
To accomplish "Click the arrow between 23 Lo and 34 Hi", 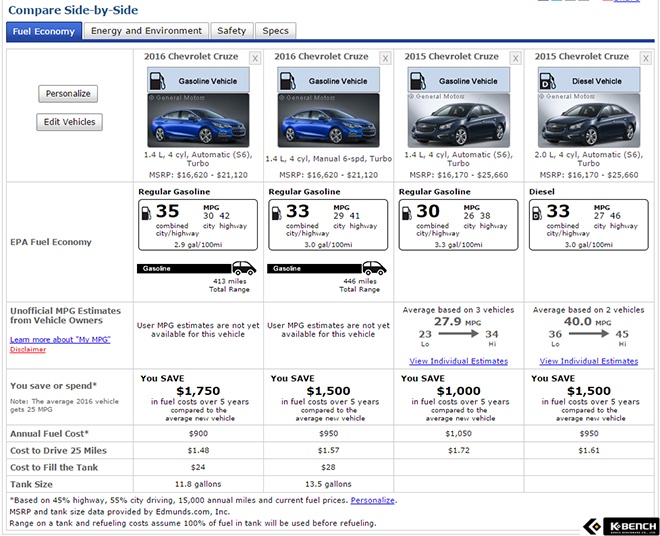I will pos(458,334).
